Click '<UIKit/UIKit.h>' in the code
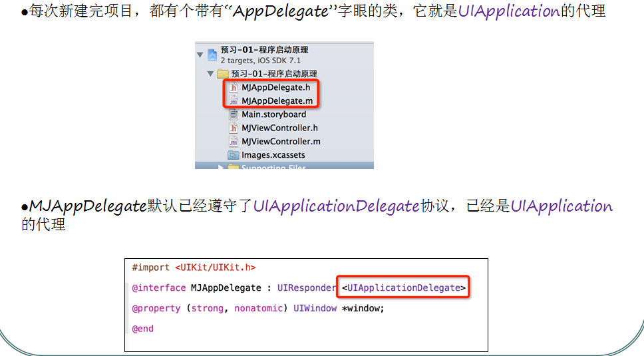Screen dimensions: 644x356 [215, 267]
